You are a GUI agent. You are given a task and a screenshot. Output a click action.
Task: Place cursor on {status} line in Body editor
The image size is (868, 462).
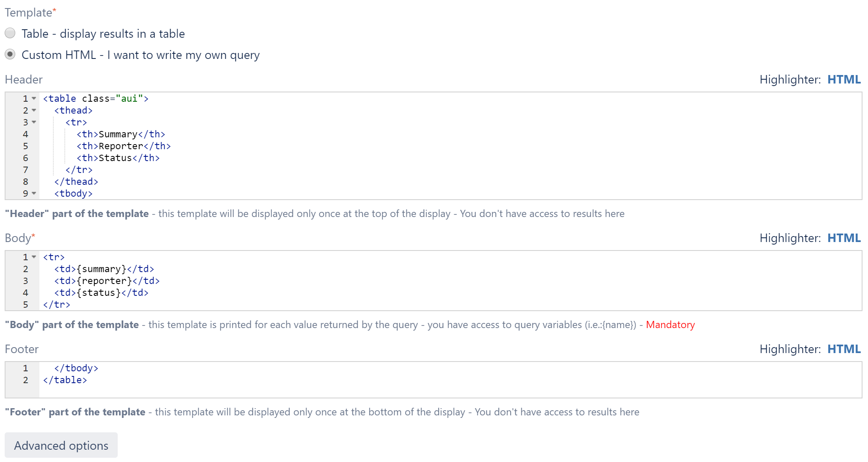(101, 293)
